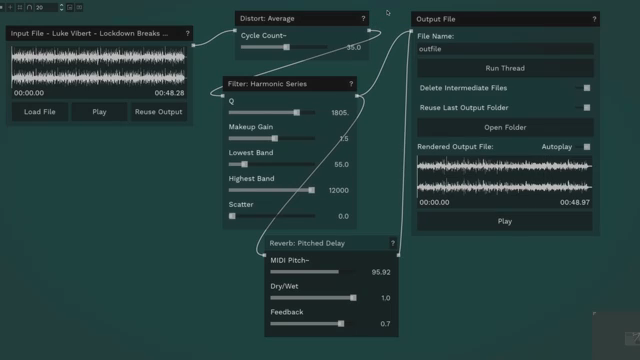Open help for Filter: Harmonic Series node
Image resolution: width=640 pixels, height=360 pixels.
coord(351,84)
